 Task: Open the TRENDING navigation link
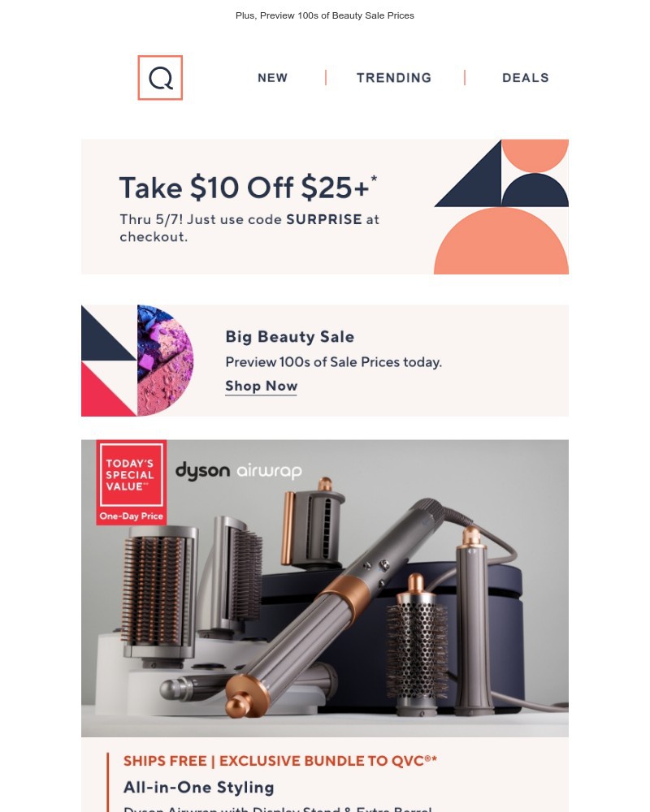394,78
